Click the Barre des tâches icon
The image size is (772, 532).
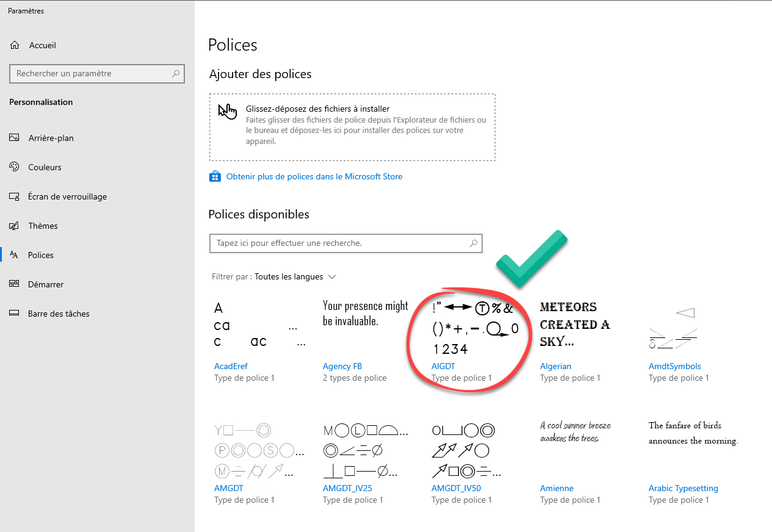pos(15,314)
